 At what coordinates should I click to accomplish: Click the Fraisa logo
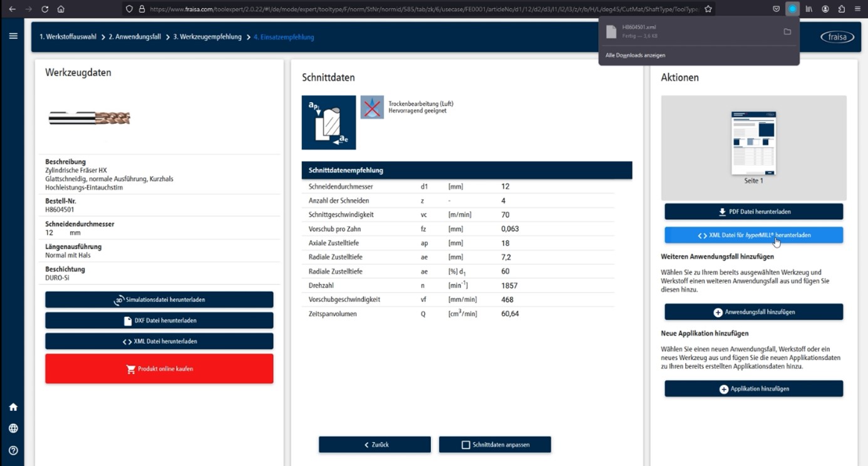[x=837, y=37]
